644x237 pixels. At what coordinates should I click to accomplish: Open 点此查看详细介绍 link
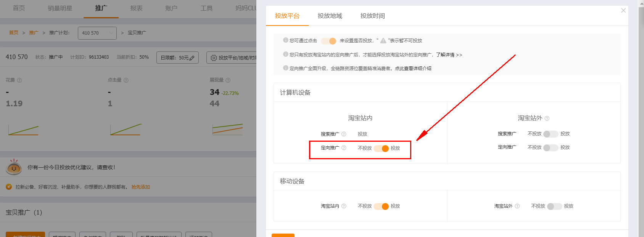pos(413,69)
